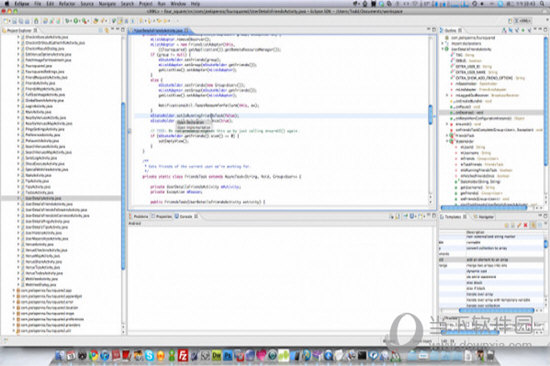The width and height of the screenshot is (550, 366).
Task: Click the Android SDK manager toolbar icon
Action: (x=36, y=21)
